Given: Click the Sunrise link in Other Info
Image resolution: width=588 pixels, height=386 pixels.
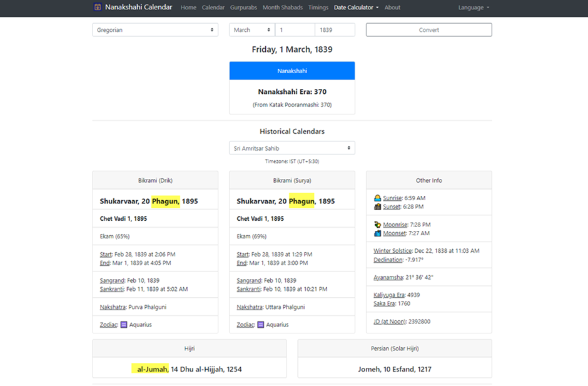Looking at the screenshot, I should pyautogui.click(x=392, y=198).
